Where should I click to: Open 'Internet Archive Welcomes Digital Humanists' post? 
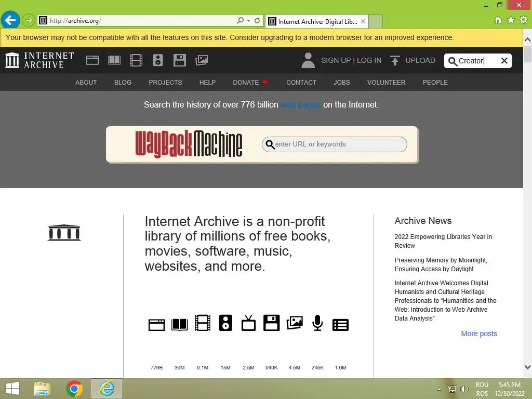pyautogui.click(x=445, y=301)
